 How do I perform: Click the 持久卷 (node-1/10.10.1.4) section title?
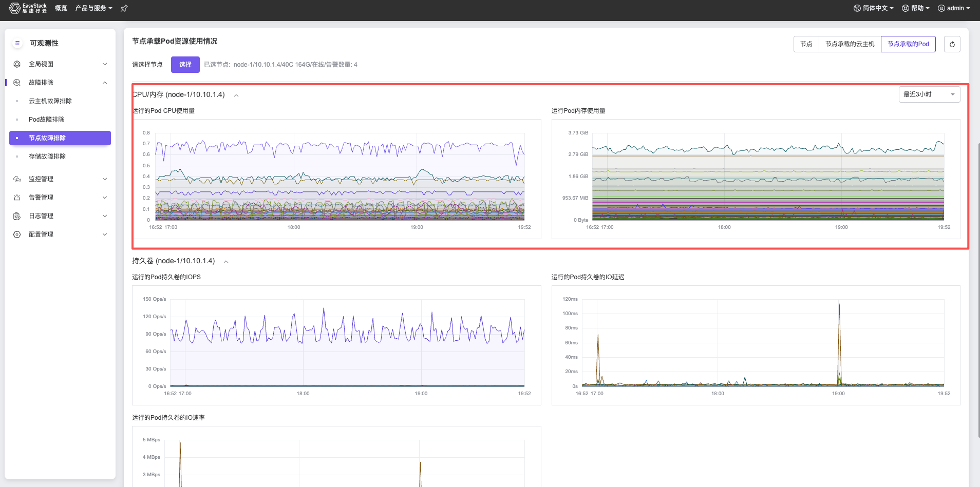point(174,261)
